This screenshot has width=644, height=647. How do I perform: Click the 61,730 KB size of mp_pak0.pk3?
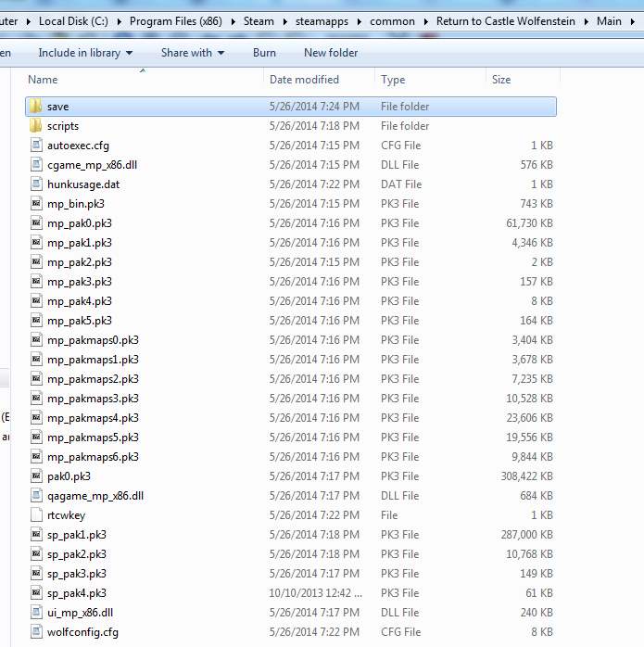[529, 223]
